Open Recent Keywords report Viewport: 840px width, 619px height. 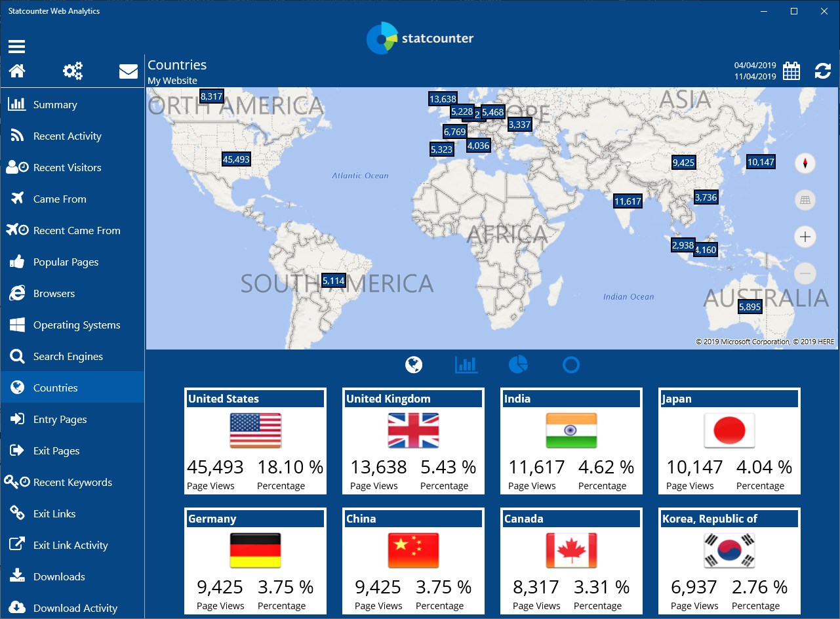click(72, 482)
